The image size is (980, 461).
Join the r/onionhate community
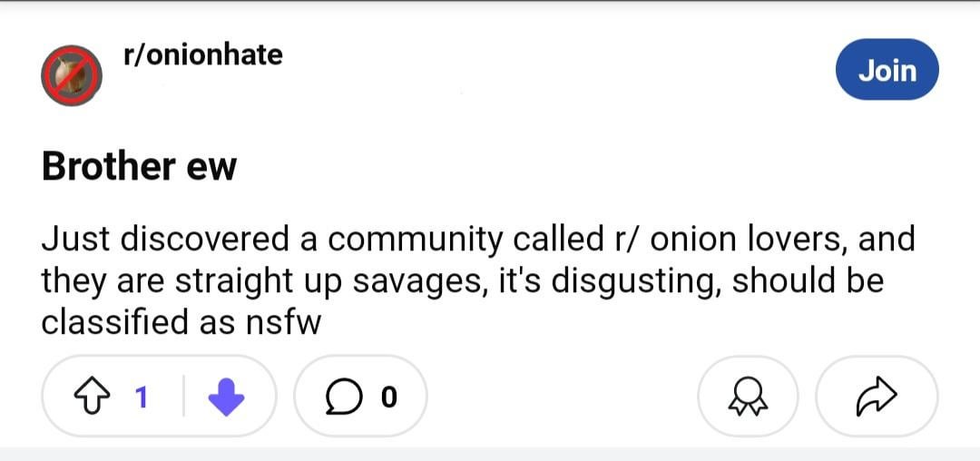point(887,70)
